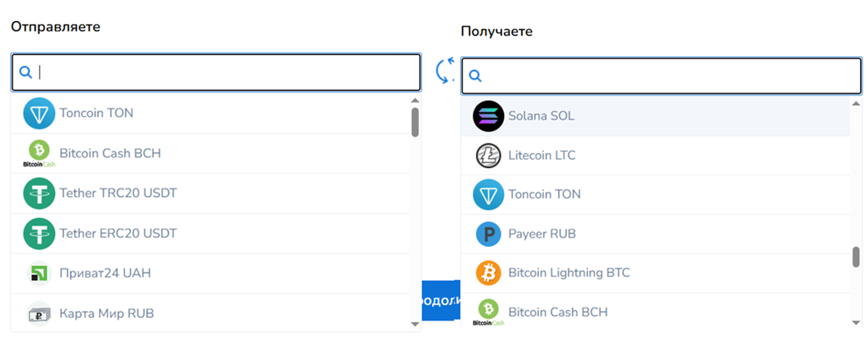
Task: Choose Tether TRC20 USDT to send
Action: (x=210, y=193)
